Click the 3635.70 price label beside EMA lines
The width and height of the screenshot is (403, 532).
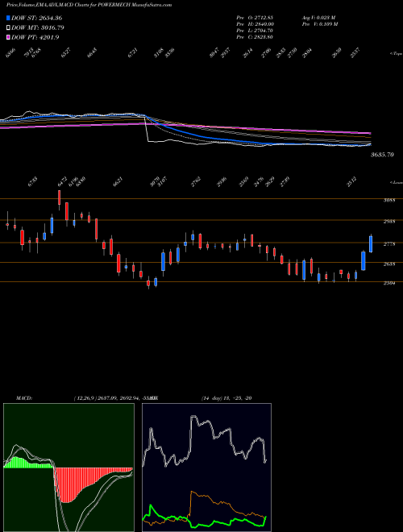382,155
